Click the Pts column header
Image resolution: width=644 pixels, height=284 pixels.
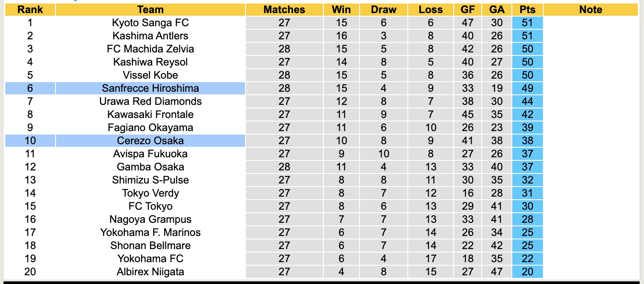pos(528,10)
